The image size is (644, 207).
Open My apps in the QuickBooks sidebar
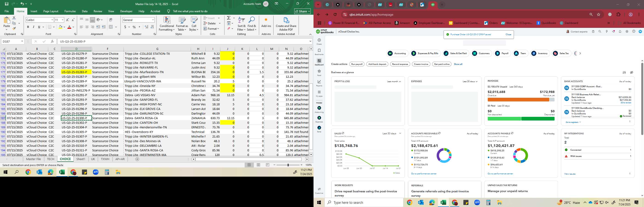coord(319,93)
